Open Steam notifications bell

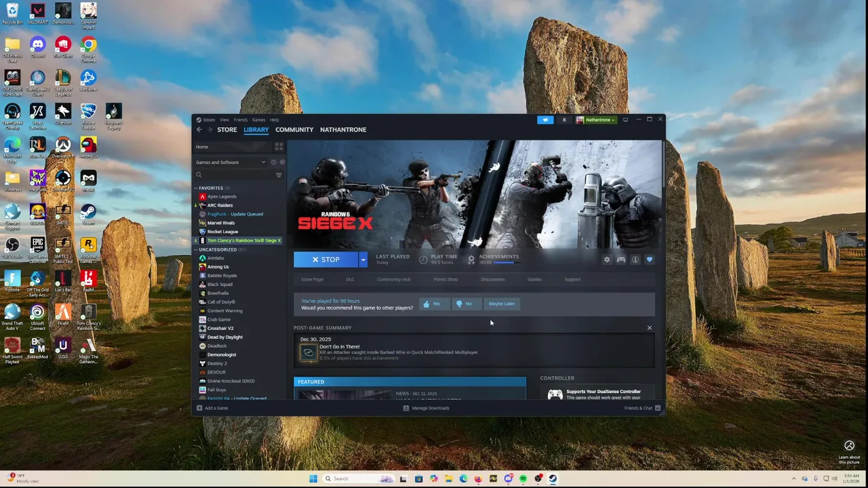pos(564,120)
